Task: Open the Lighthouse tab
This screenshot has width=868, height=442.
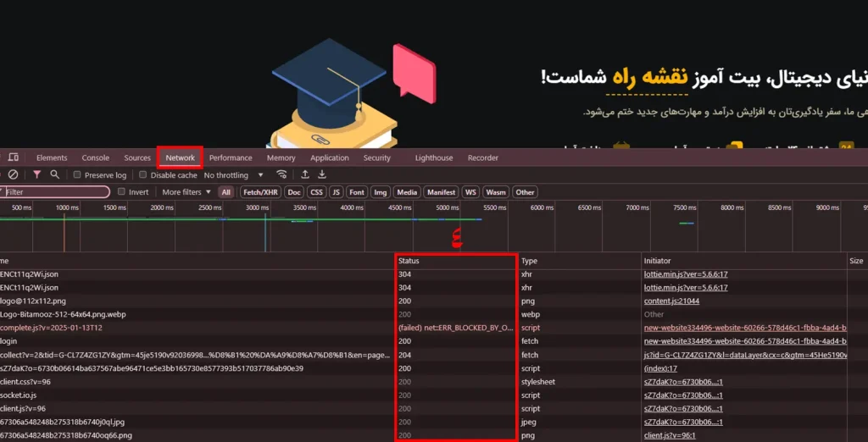Action: click(433, 157)
